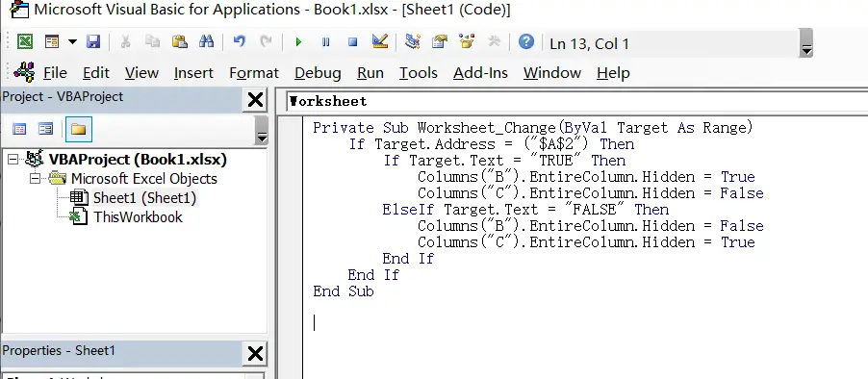This screenshot has width=868, height=379.
Task: Toggle Folders view in Project pane
Action: pyautogui.click(x=78, y=129)
